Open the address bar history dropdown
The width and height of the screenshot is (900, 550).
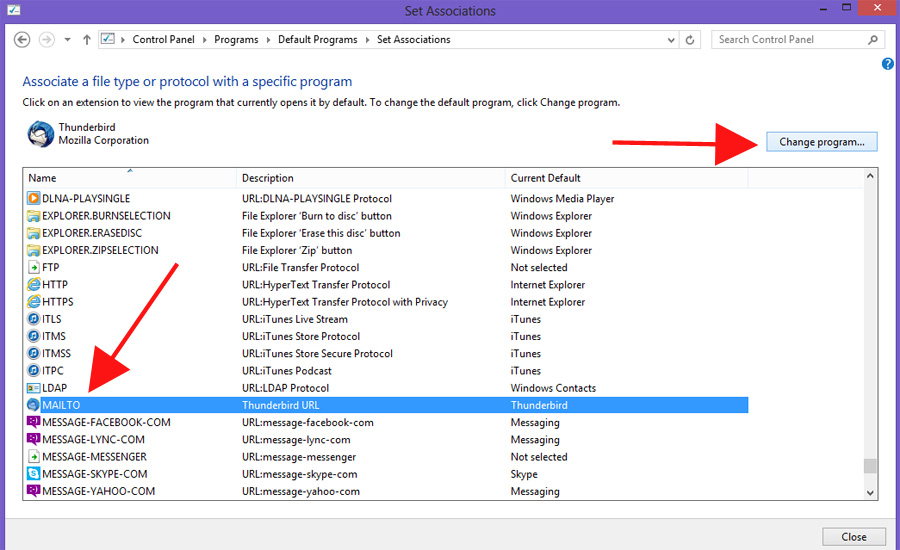(x=671, y=40)
